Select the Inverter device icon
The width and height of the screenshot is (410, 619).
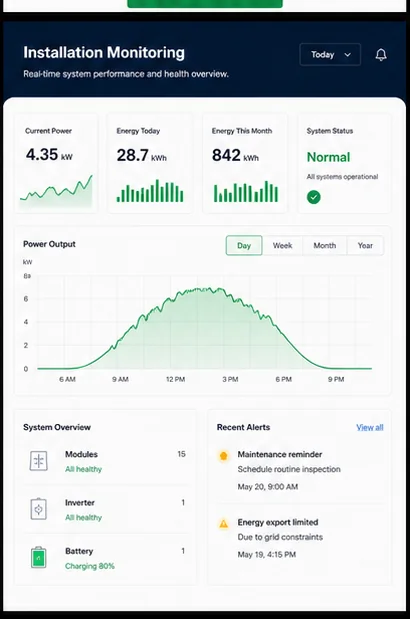(x=39, y=509)
